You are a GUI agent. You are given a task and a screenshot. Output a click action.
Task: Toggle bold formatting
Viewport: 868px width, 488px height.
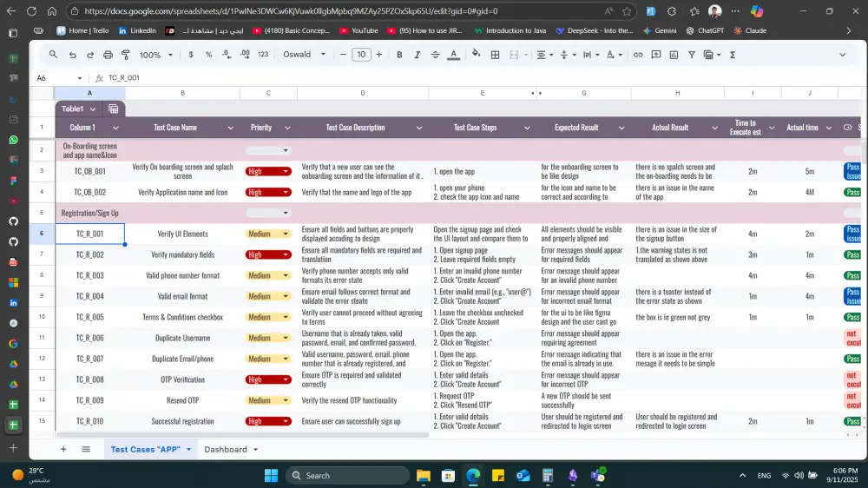(399, 55)
